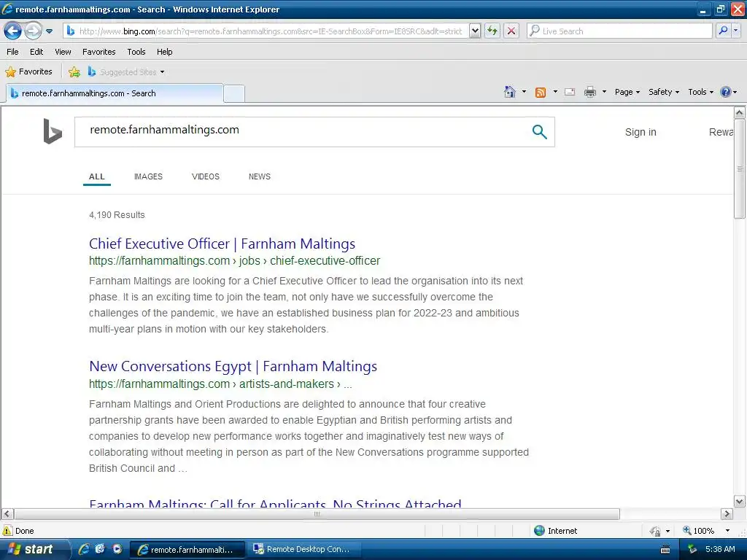Open the command bar Tools menu

click(x=701, y=92)
